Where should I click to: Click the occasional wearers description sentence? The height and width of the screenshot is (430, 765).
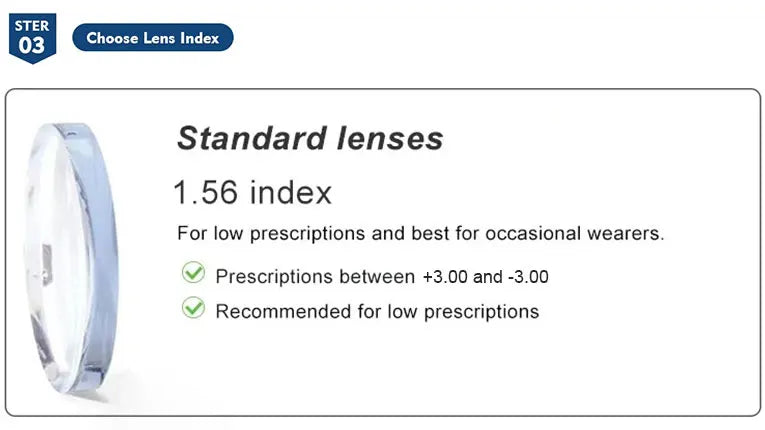[420, 234]
